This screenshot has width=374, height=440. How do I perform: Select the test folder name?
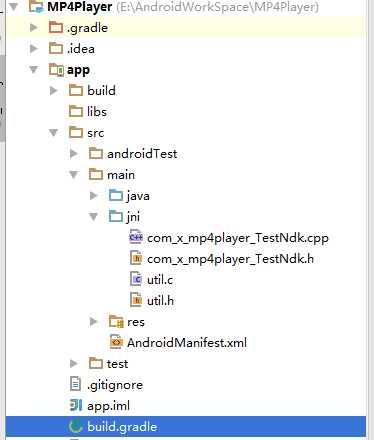pyautogui.click(x=117, y=364)
